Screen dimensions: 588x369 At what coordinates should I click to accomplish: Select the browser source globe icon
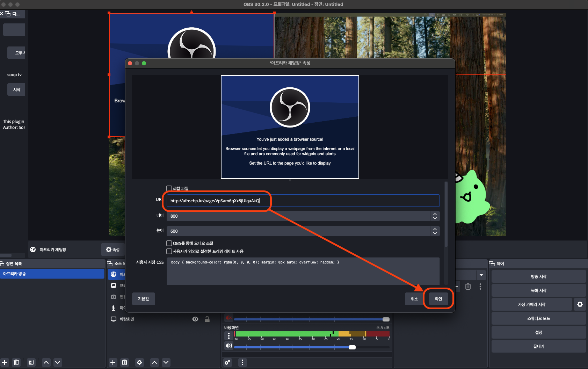[x=114, y=274]
